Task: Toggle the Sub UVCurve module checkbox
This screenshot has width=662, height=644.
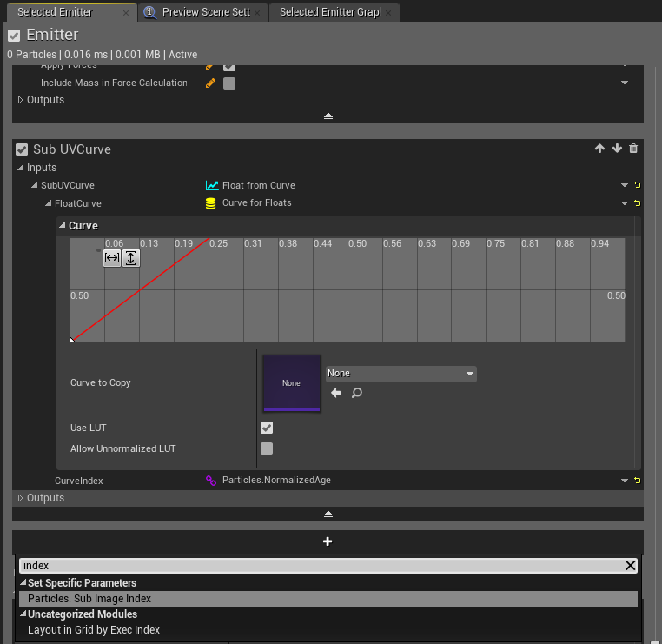Action: click(22, 149)
